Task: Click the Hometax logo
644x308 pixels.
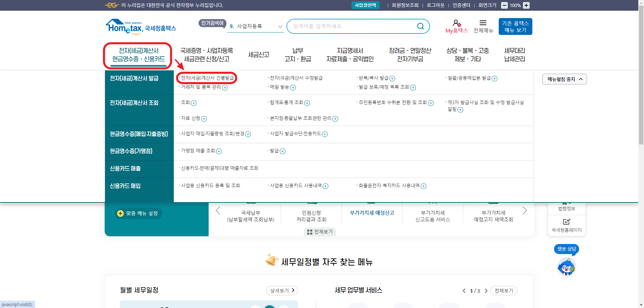Action: [141, 26]
